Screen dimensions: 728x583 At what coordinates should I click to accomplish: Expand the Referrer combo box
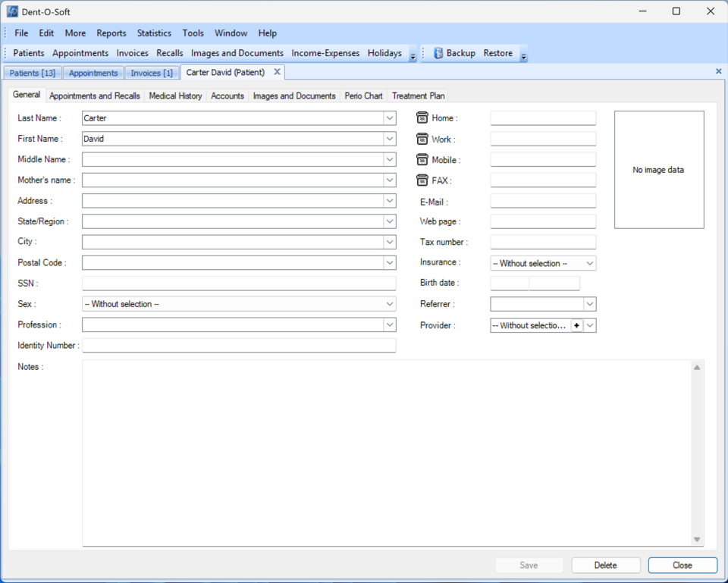(590, 304)
